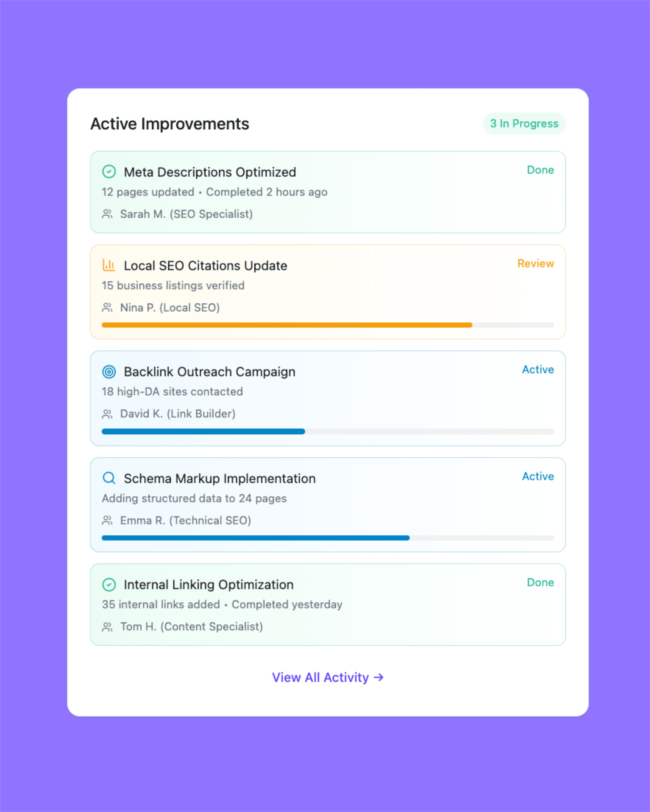
Task: Click the person icon next to Nina P.
Action: [107, 307]
